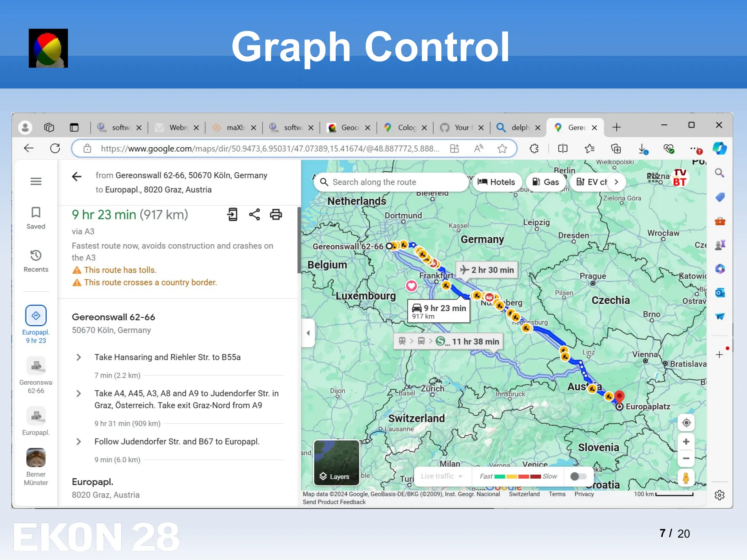Open Recents in the sidebar
This screenshot has height=560, width=747.
point(36,261)
